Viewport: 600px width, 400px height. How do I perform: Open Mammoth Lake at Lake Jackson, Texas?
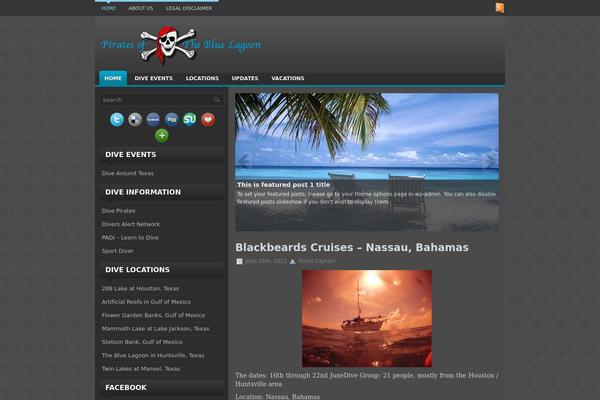[x=155, y=328]
